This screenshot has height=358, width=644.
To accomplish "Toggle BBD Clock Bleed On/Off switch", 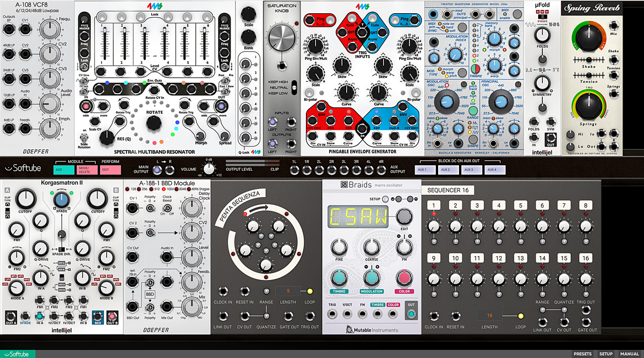I will coord(167,208).
